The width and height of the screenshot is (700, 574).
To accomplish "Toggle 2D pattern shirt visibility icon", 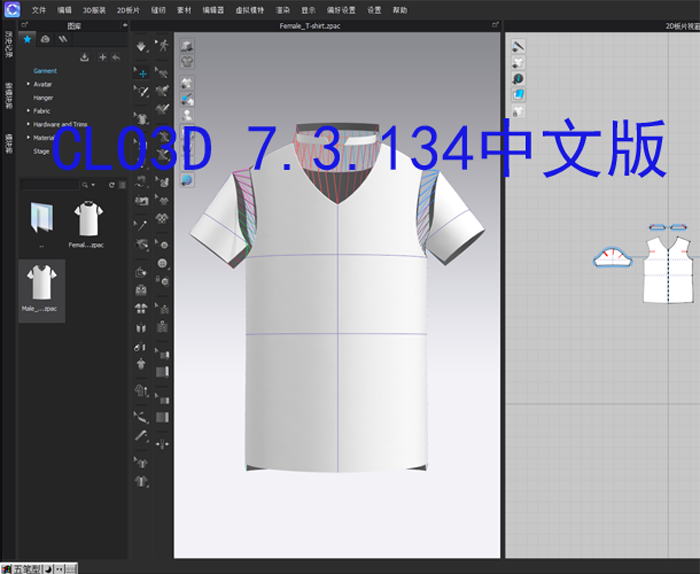I will (518, 62).
